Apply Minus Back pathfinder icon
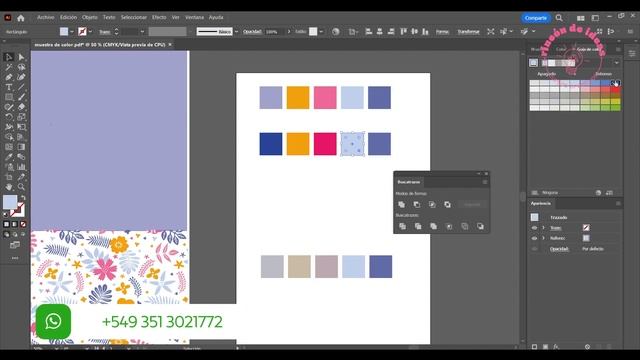640x360 pixels. [x=480, y=226]
